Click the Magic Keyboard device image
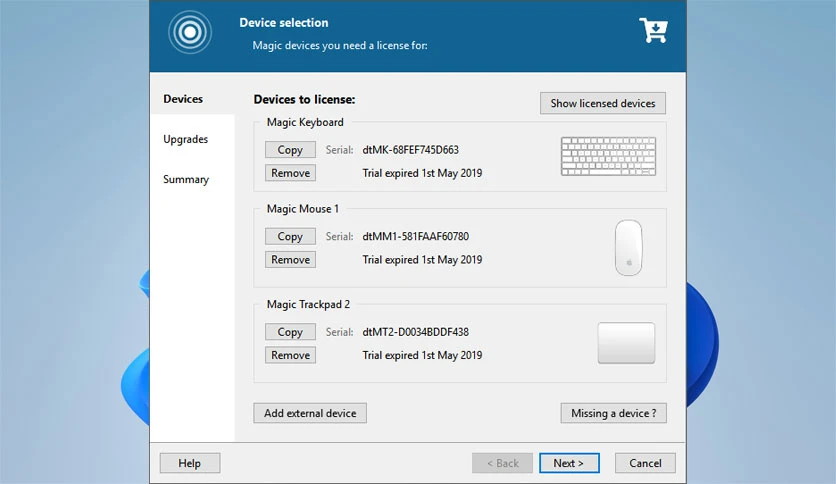 tap(608, 156)
